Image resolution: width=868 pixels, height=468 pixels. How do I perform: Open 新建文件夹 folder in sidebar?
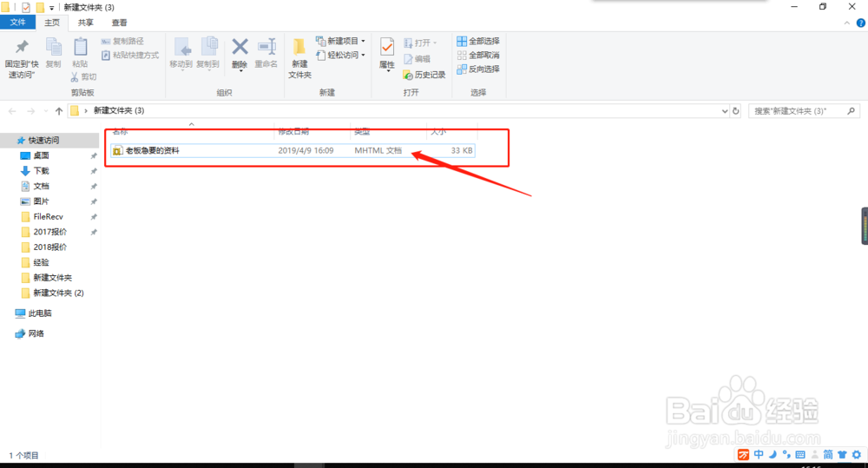(x=52, y=278)
